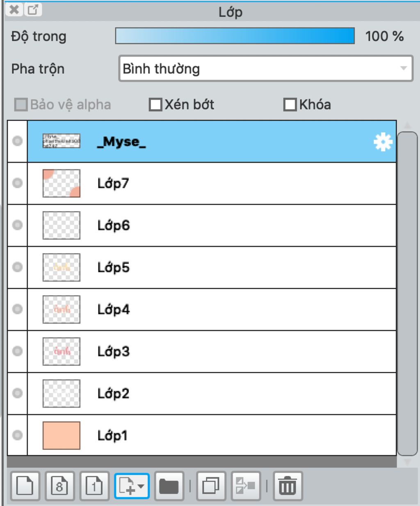The image size is (420, 506).
Task: Click the Độ trong opacity slider
Action: pos(235,36)
